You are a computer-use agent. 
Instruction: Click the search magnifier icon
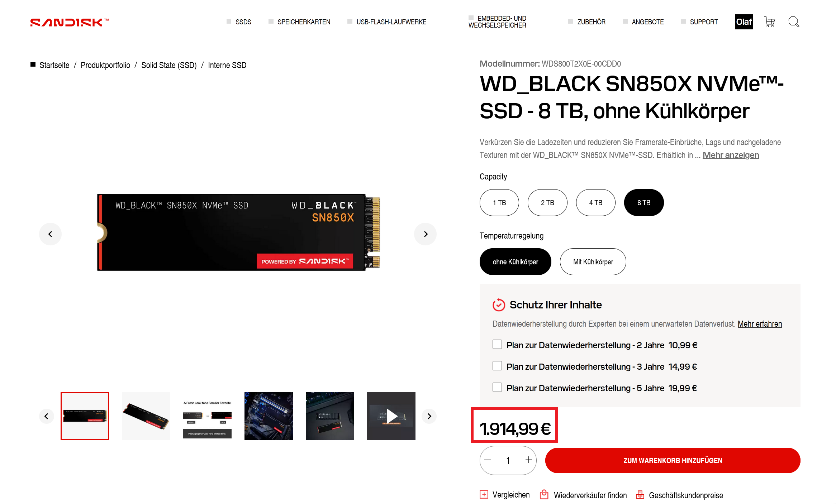(x=794, y=22)
